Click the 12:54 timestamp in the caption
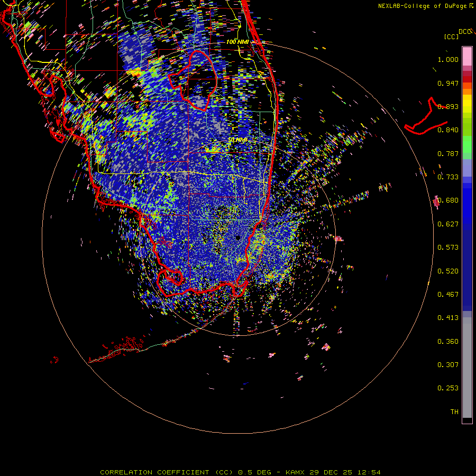This screenshot has height=476, width=476. pos(369,472)
